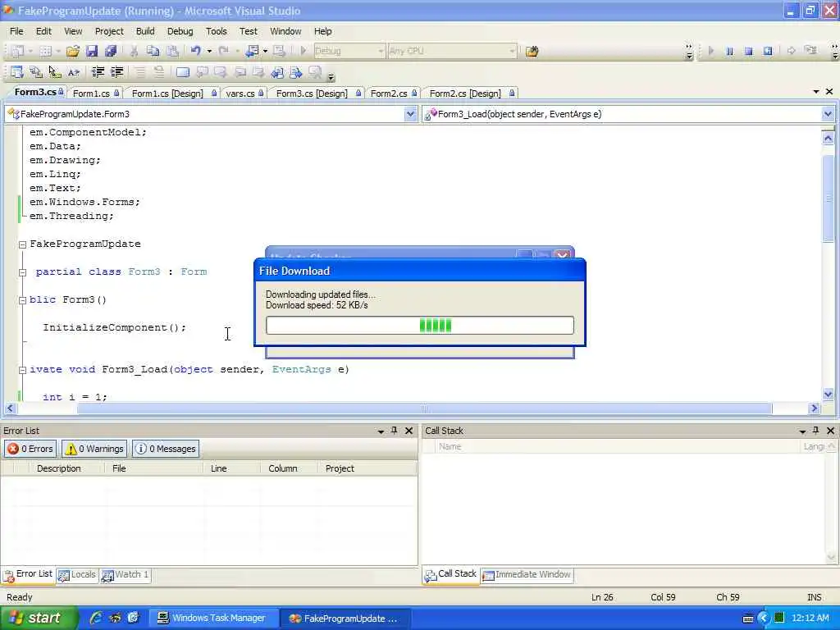
Task: Click the Display Word Completion icon
Action: (73, 72)
